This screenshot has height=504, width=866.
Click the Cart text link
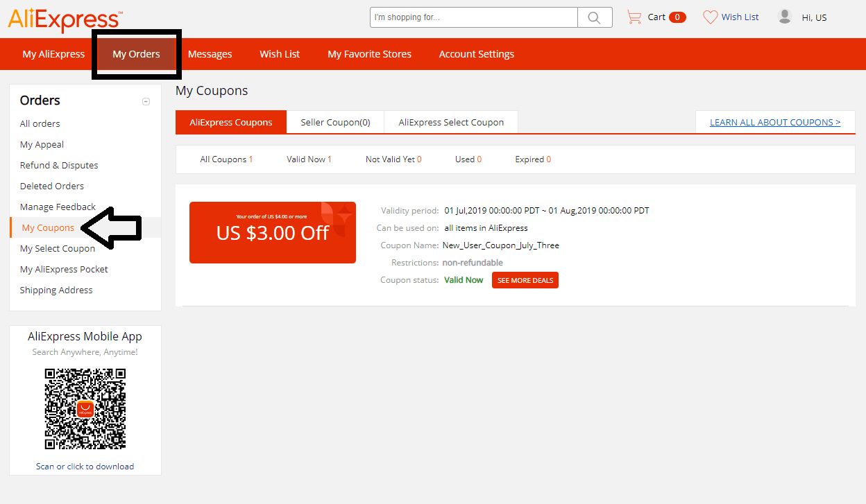coord(656,17)
